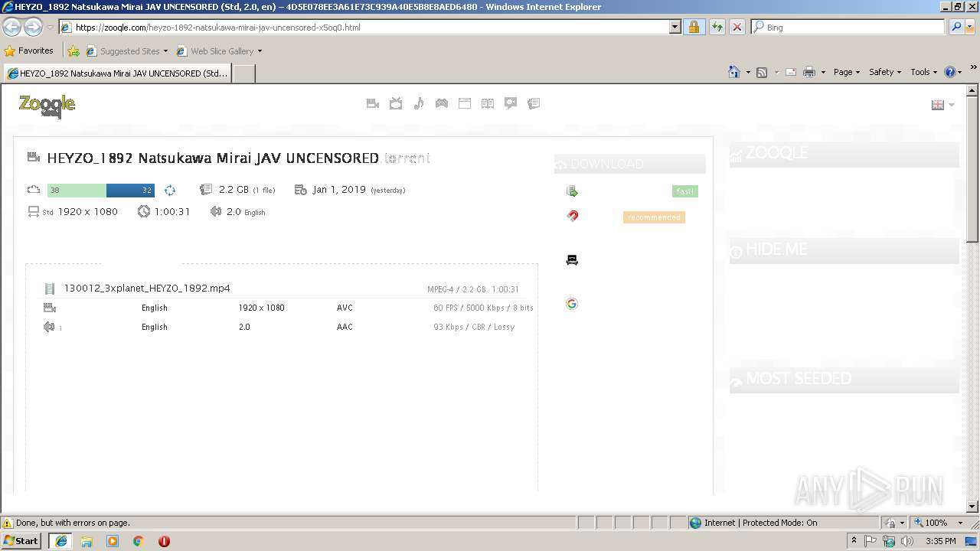Open the Applications category icon

point(465,103)
